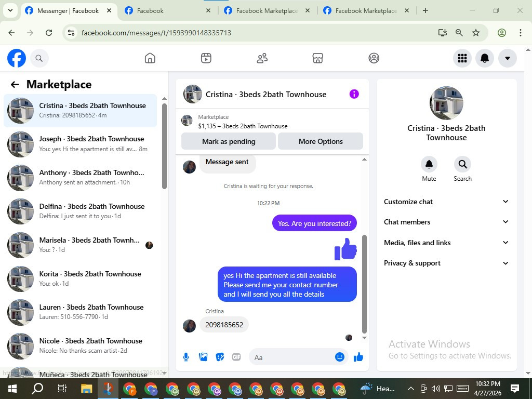The height and width of the screenshot is (399, 532).
Task: Send a thumbs-up like
Action: 358,357
